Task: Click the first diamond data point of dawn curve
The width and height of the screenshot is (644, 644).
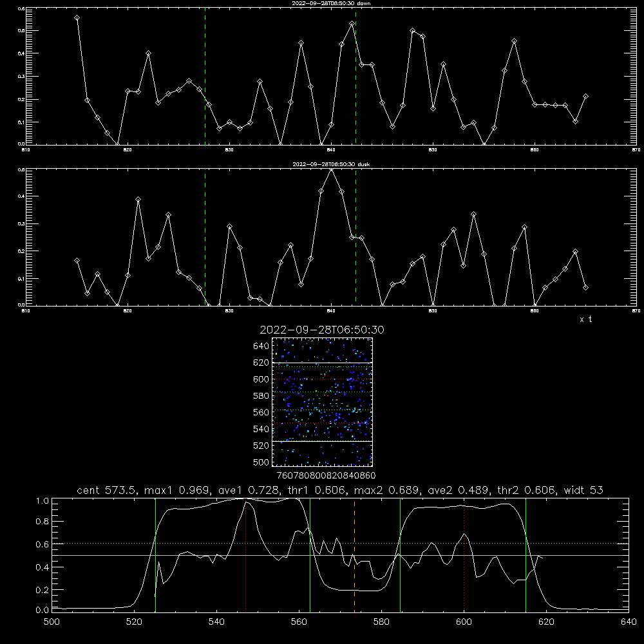Action: pyautogui.click(x=77, y=17)
